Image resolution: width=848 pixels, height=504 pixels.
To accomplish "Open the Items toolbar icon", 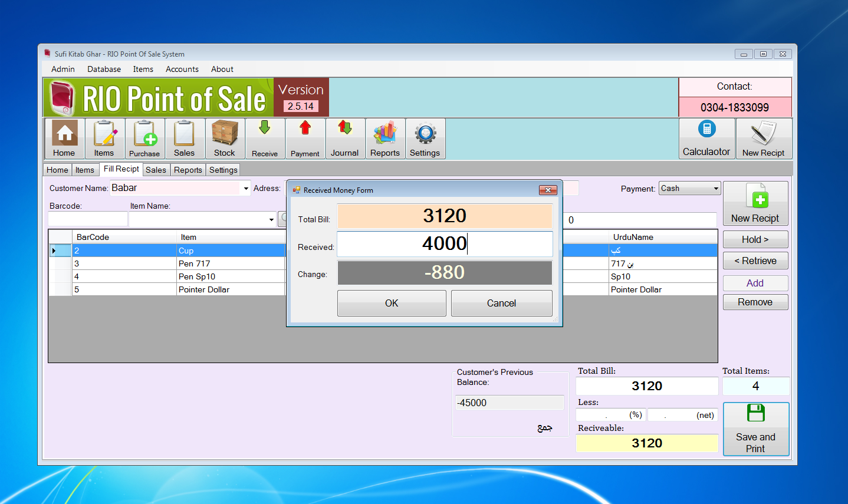I will [104, 138].
